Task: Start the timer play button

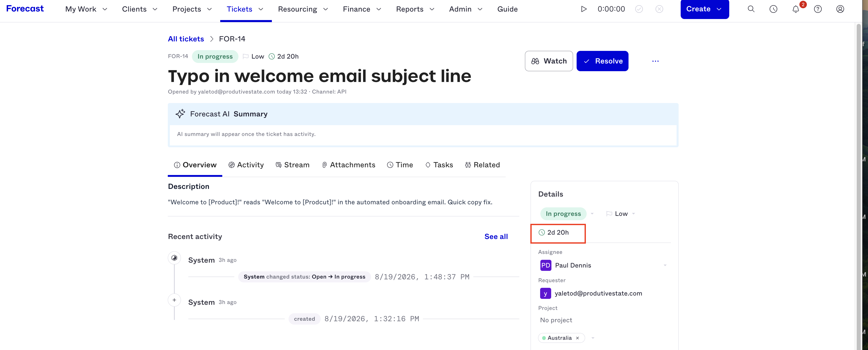Action: [584, 9]
